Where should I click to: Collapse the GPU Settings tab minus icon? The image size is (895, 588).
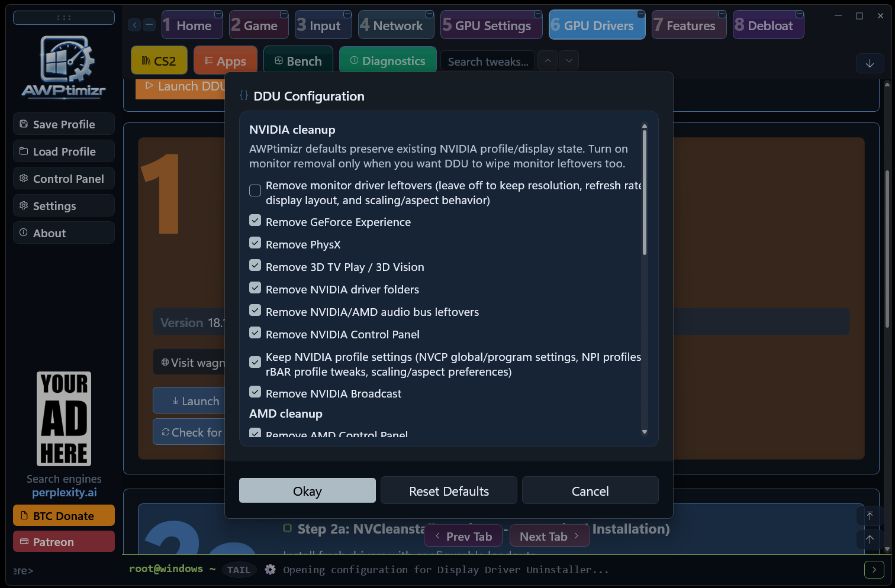point(538,14)
